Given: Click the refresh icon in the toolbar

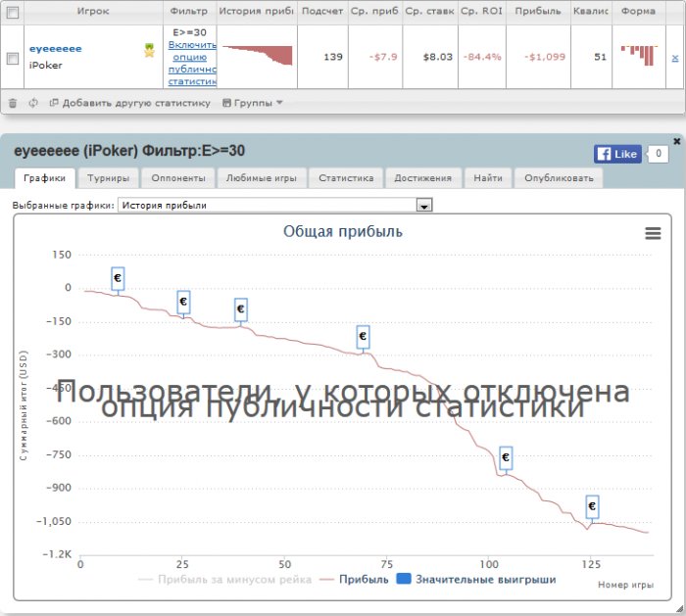Looking at the screenshot, I should [x=33, y=103].
